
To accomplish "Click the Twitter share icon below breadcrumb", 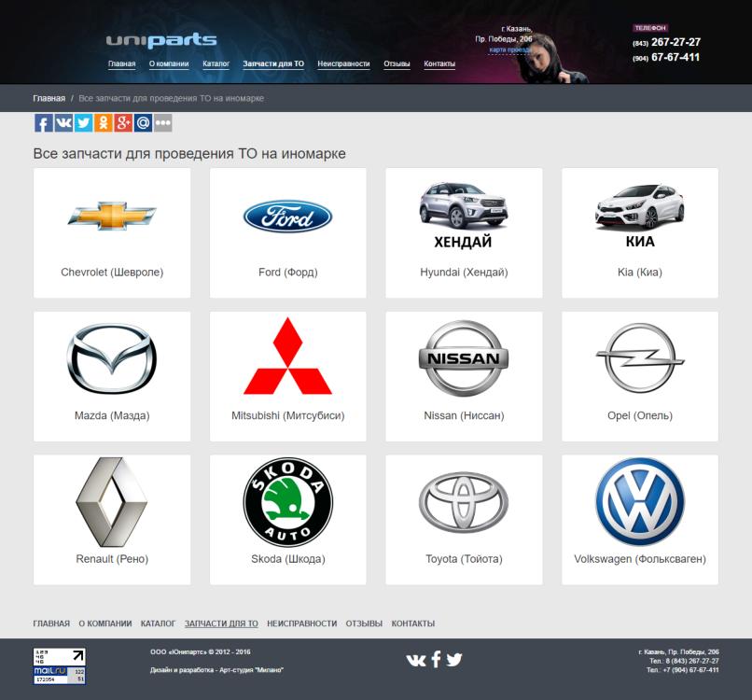I will coord(83,123).
